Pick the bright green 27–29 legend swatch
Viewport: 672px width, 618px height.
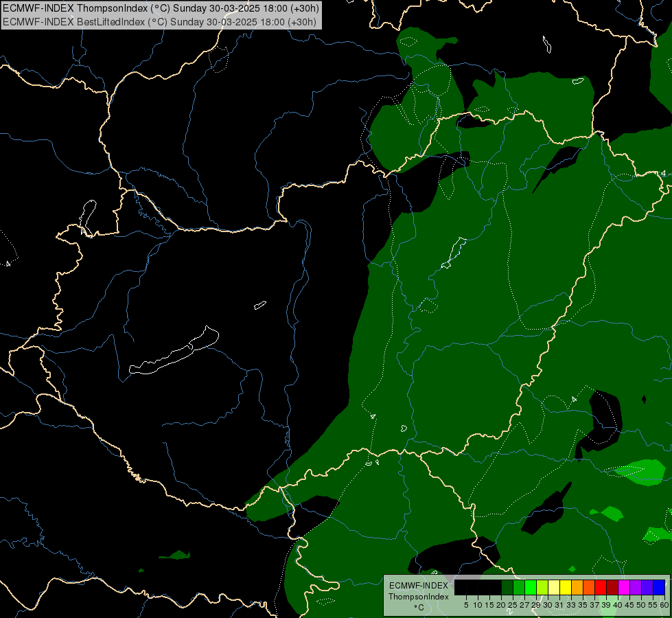point(531,587)
